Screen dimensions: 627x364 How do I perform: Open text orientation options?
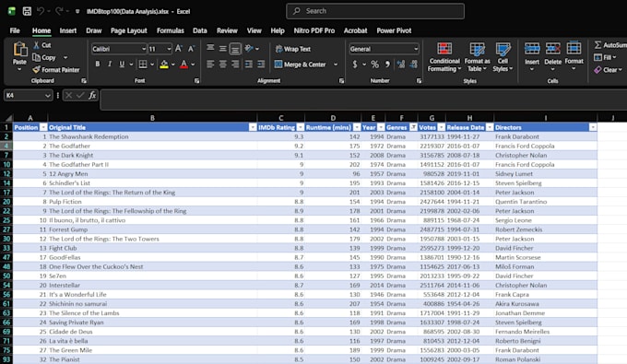coord(252,48)
